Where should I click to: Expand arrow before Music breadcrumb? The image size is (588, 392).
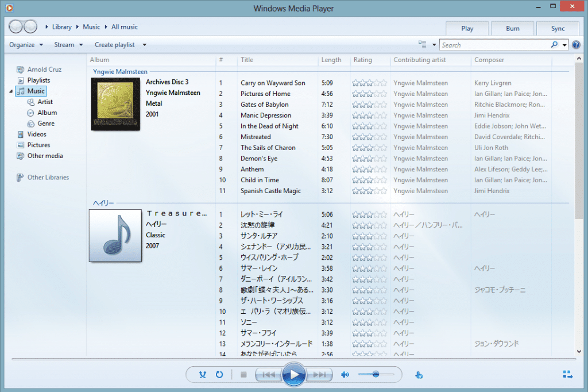(78, 27)
